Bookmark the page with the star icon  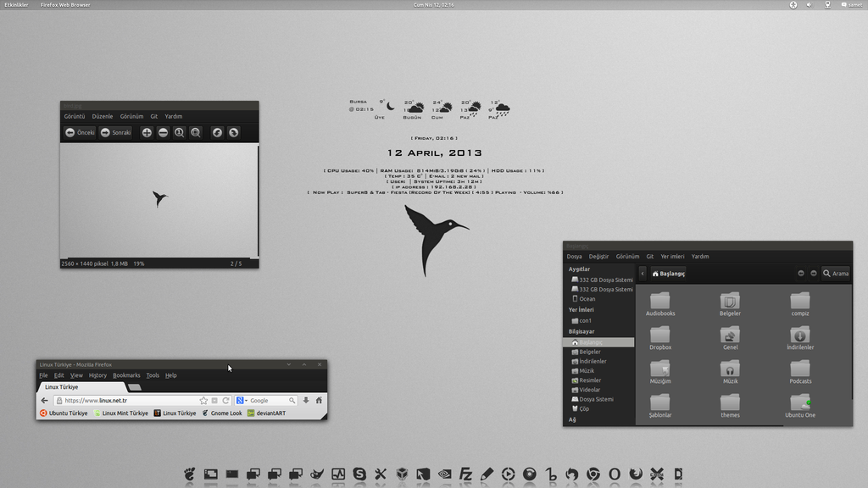tap(203, 400)
